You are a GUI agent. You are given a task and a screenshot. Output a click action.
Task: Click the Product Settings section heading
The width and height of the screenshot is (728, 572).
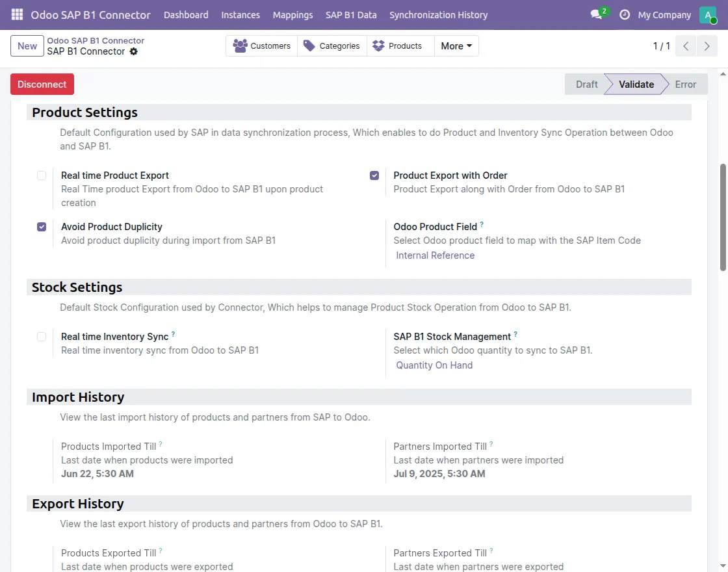(x=84, y=112)
